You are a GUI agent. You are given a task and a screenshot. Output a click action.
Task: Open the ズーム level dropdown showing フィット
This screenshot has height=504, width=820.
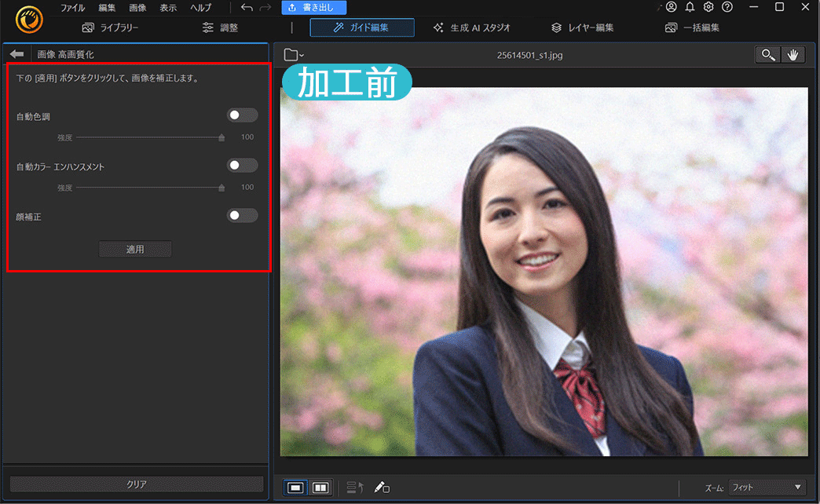766,487
